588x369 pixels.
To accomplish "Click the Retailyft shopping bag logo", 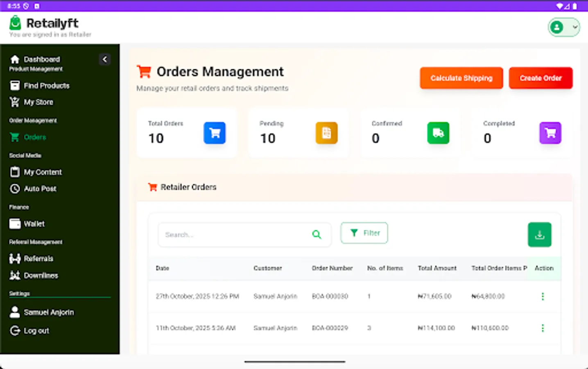I will click(x=15, y=22).
